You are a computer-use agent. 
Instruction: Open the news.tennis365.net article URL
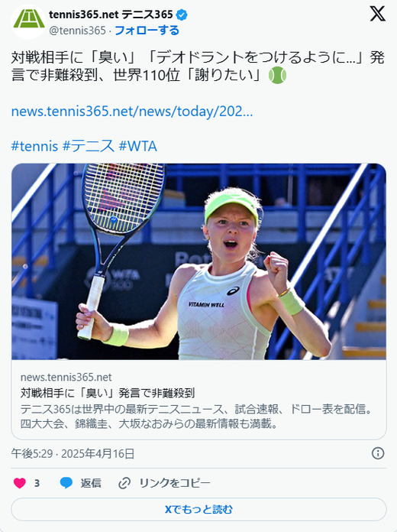132,112
